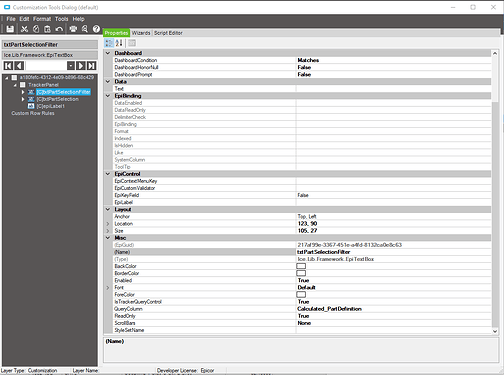The height and width of the screenshot is (375, 504).
Task: Click the Paste clipboard icon
Action: click(47, 29)
